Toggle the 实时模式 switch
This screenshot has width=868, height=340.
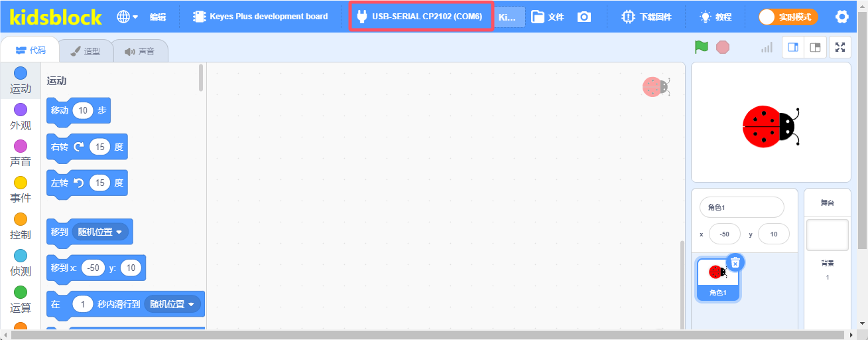788,17
